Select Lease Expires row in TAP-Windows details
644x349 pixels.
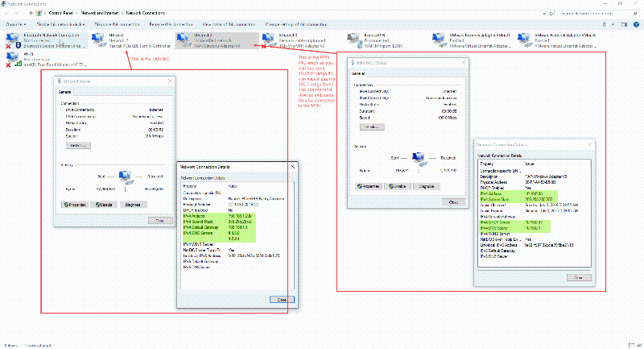coord(534,210)
